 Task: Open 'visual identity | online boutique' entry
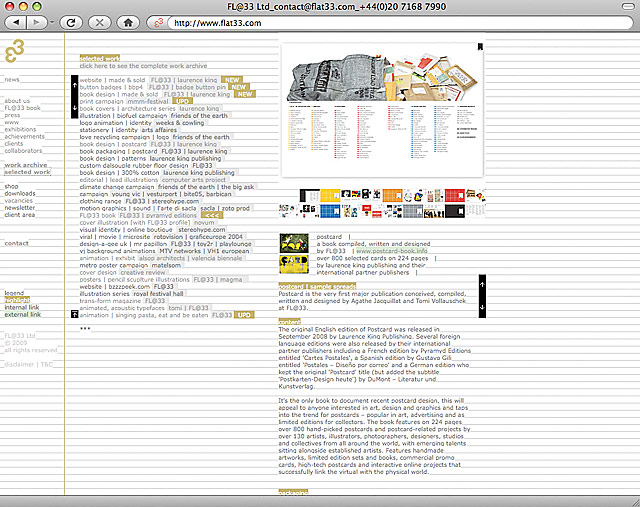[x=152, y=229]
